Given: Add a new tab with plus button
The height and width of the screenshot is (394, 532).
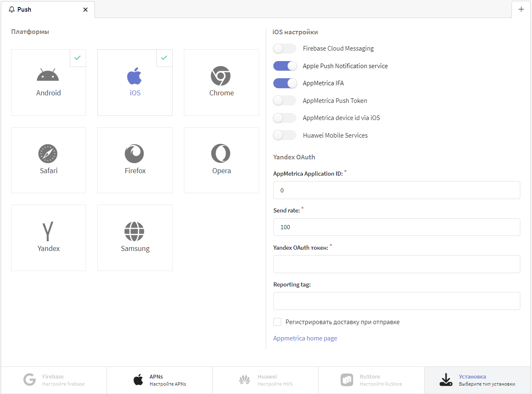Looking at the screenshot, I should [x=521, y=9].
